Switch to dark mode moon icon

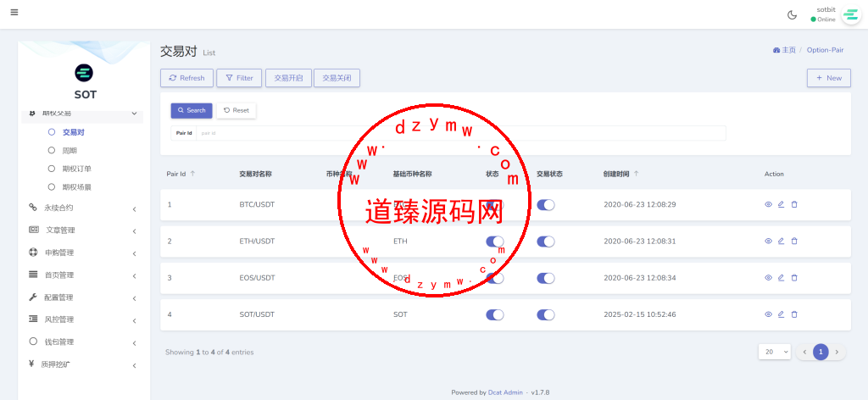(793, 15)
